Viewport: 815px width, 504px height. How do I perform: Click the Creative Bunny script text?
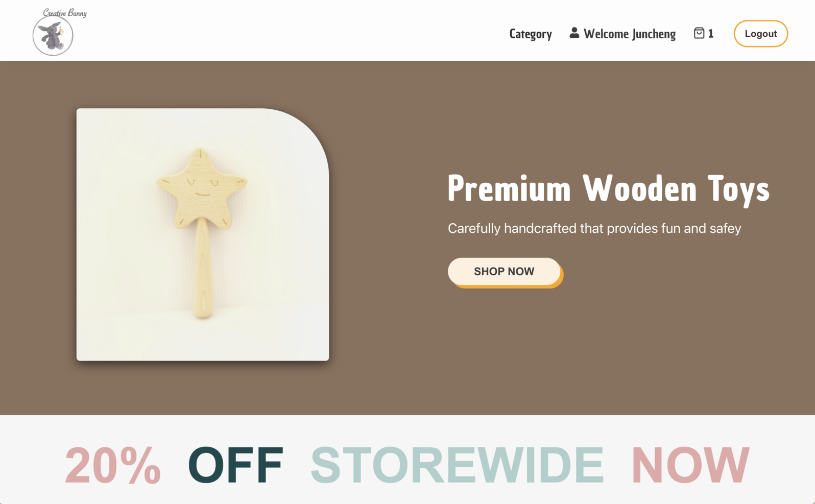[x=65, y=13]
